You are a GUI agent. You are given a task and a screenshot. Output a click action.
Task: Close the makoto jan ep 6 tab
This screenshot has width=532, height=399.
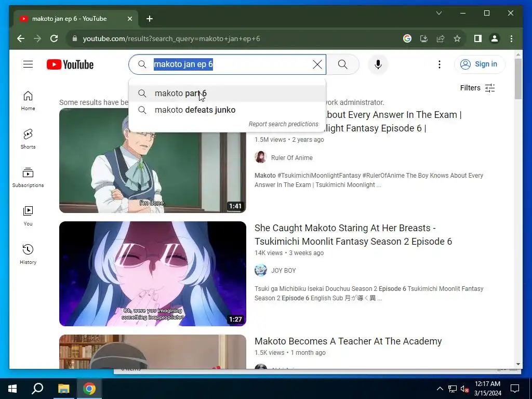point(129,19)
